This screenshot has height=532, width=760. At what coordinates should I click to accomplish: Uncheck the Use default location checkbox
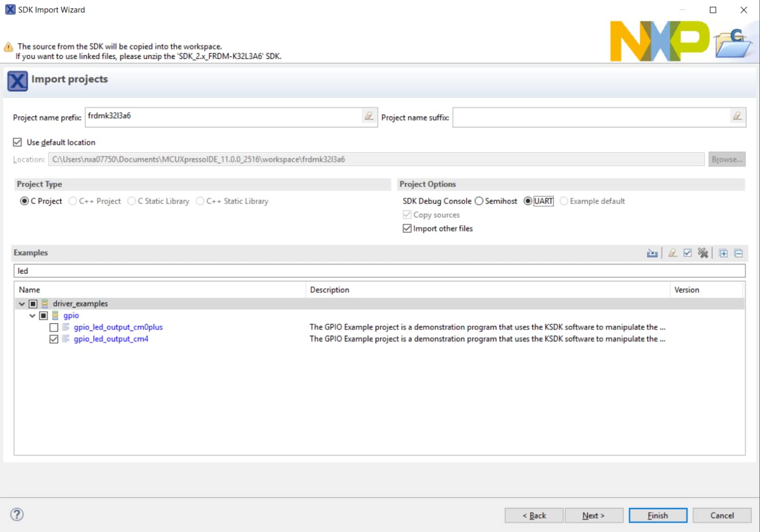(x=18, y=142)
